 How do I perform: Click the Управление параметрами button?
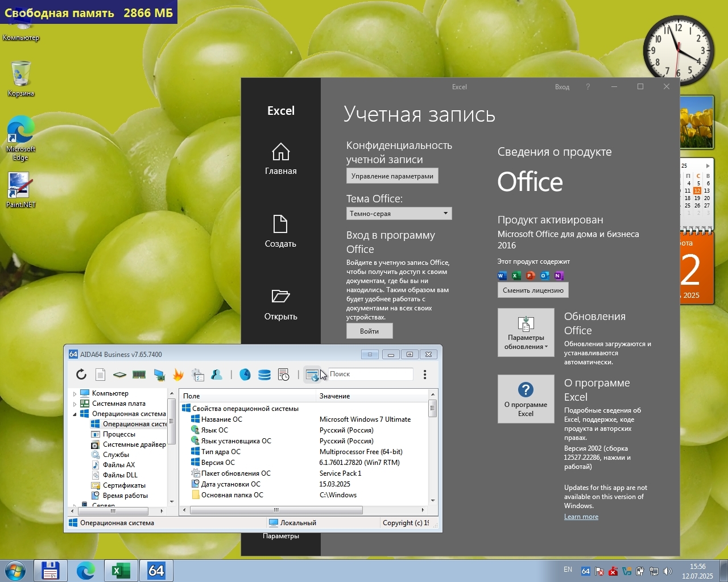[x=392, y=176]
